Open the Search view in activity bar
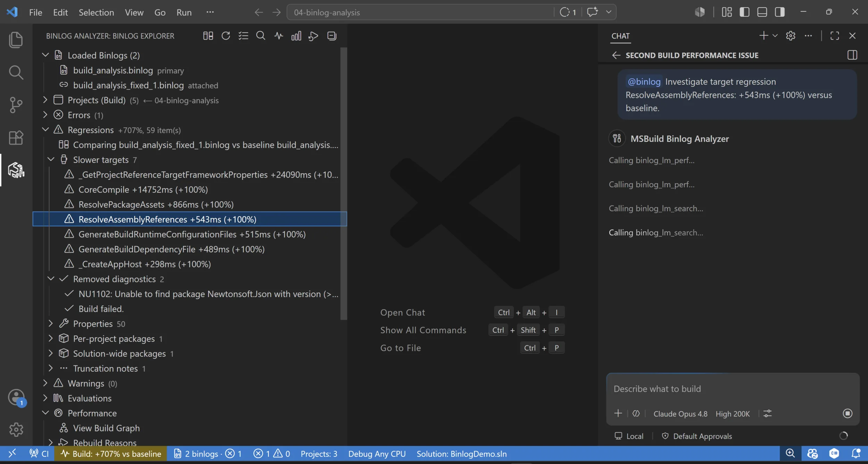868x464 pixels. pyautogui.click(x=16, y=72)
